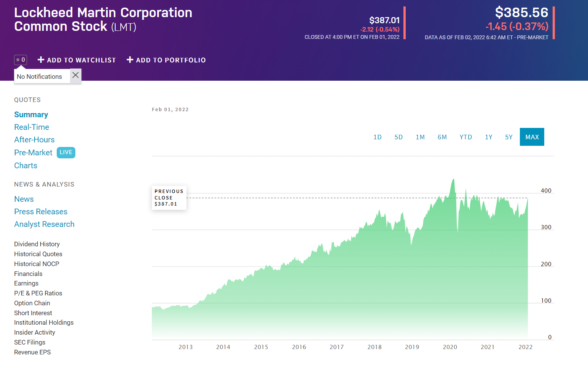Screen dimensions: 588x370
Task: Dismiss the No Notifications popup
Action: tap(75, 75)
